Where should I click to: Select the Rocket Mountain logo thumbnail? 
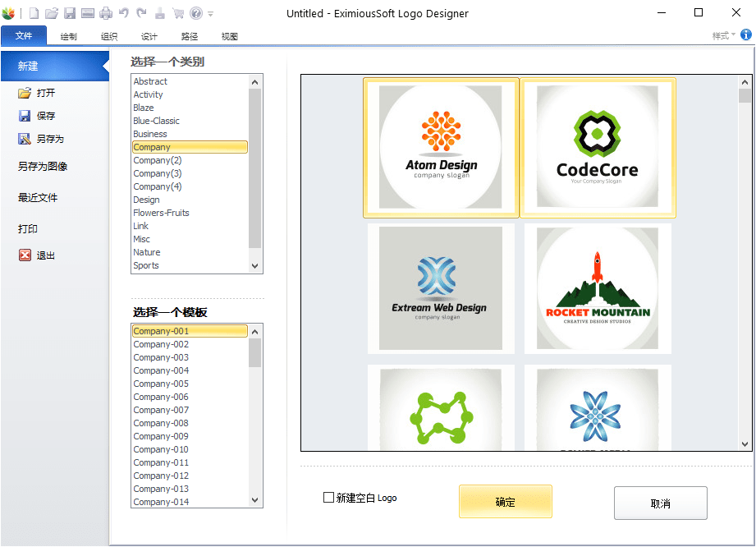pos(598,288)
